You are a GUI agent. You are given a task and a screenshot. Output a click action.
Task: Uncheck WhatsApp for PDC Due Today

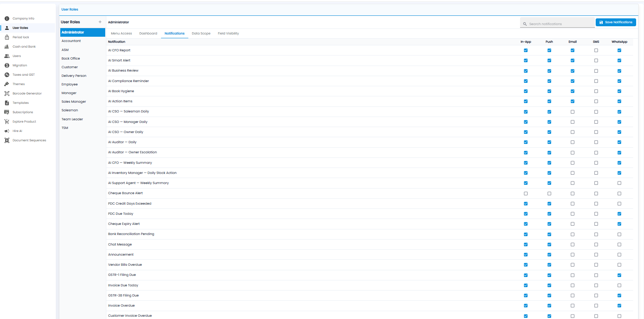(x=619, y=214)
